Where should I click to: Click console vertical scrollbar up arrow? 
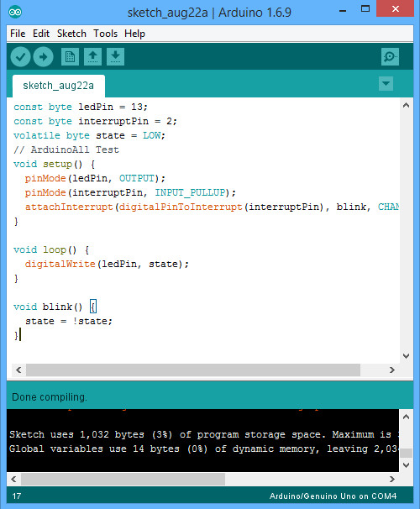(406, 417)
